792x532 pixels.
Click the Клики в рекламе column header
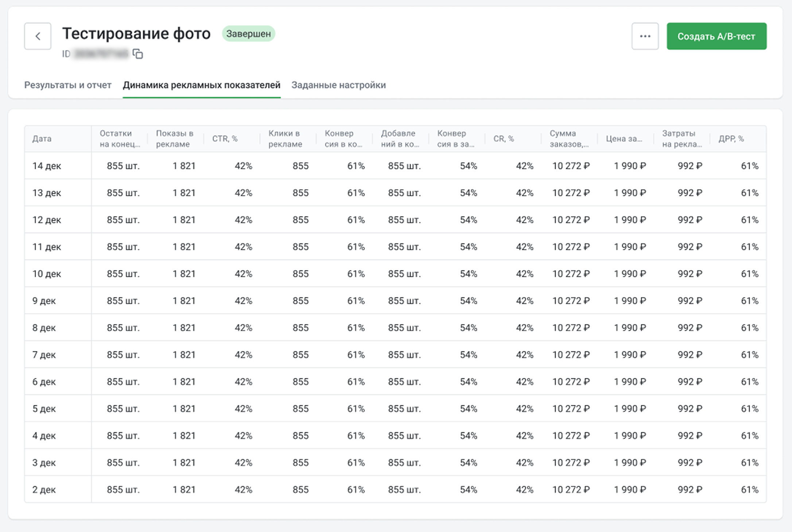tap(285, 139)
